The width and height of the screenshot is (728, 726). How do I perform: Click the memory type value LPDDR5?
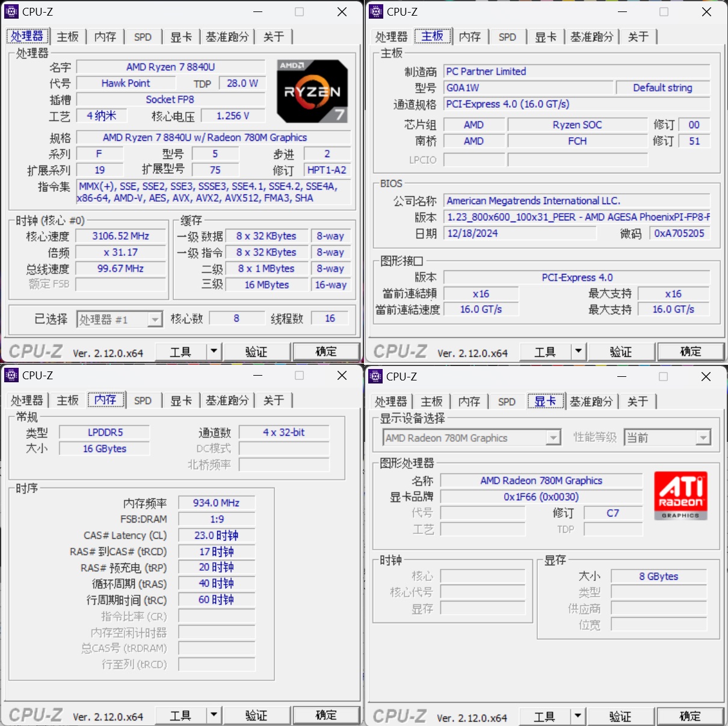pos(105,432)
